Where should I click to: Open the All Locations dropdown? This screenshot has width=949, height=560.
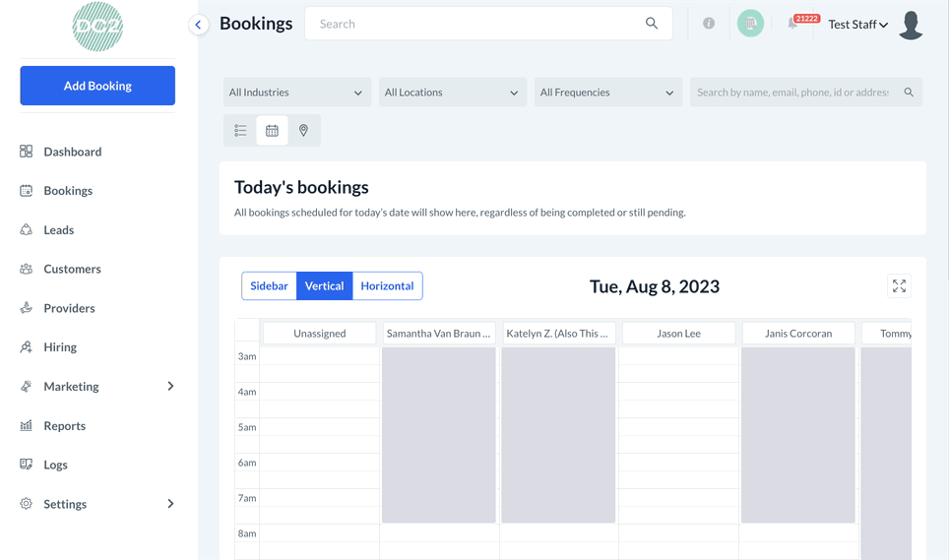point(453,93)
